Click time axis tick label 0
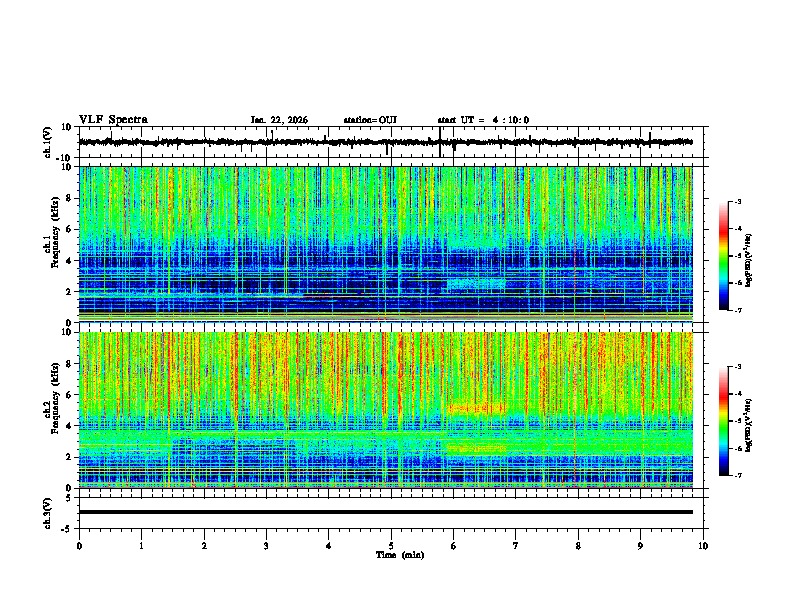The image size is (792, 612). click(79, 546)
